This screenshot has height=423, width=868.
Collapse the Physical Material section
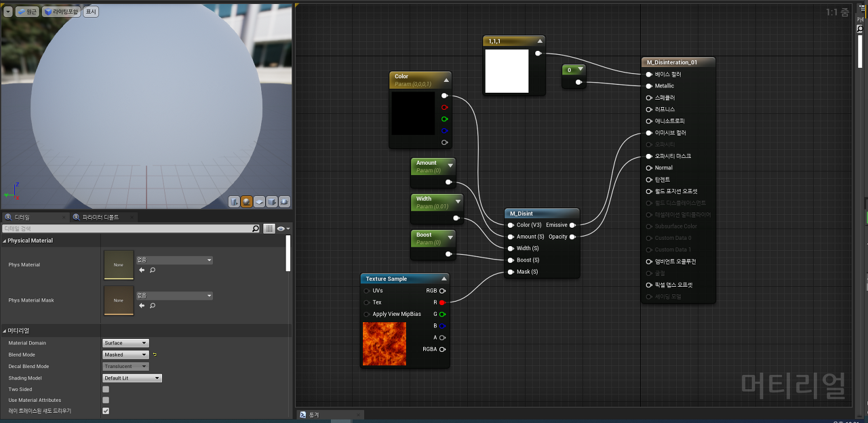4,241
